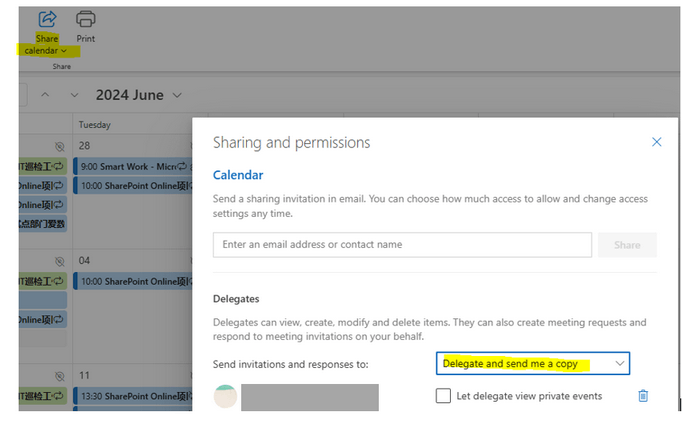Screen dimensions: 686x422
Task: Check Let delegate view private events
Action: (x=443, y=396)
